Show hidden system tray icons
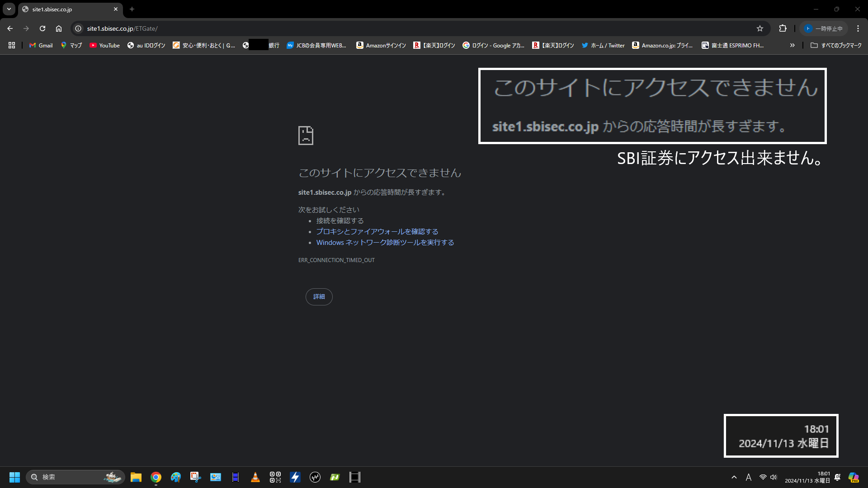The image size is (868, 488). point(734,477)
